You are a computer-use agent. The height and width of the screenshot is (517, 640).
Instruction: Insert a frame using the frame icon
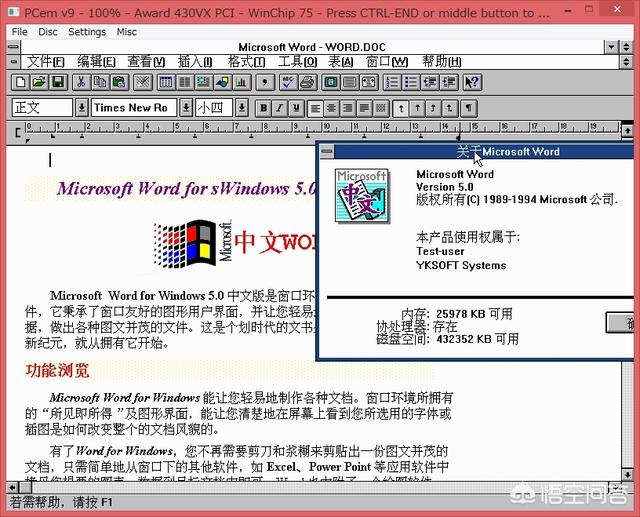point(204,82)
